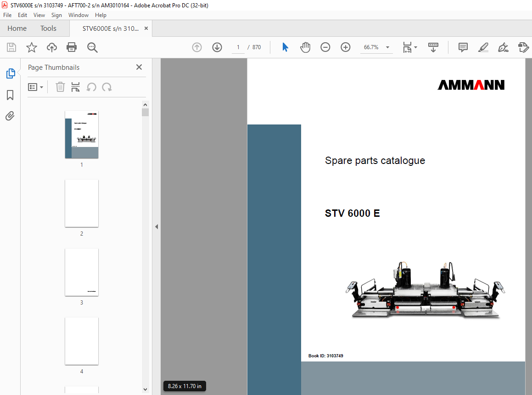Close the Page Thumbnails panel

pyautogui.click(x=139, y=67)
